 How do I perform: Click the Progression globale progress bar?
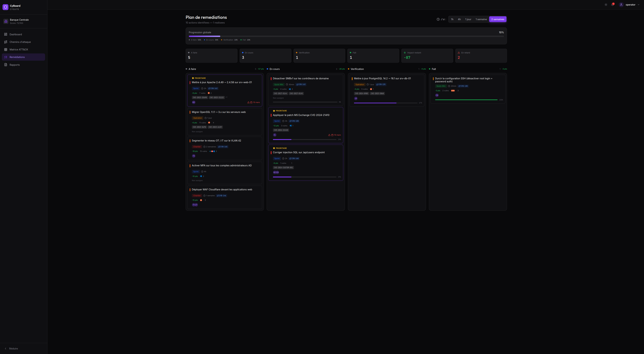coord(346,36)
